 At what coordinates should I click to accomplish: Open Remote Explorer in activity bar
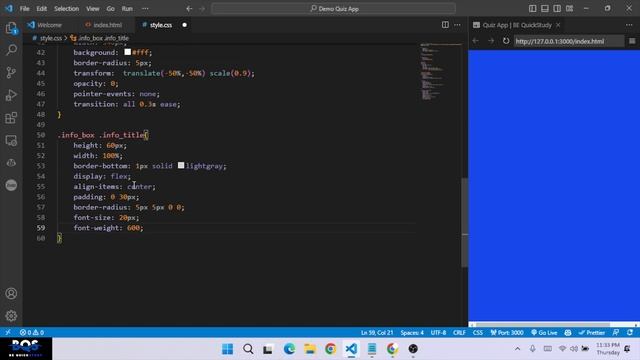pyautogui.click(x=11, y=140)
